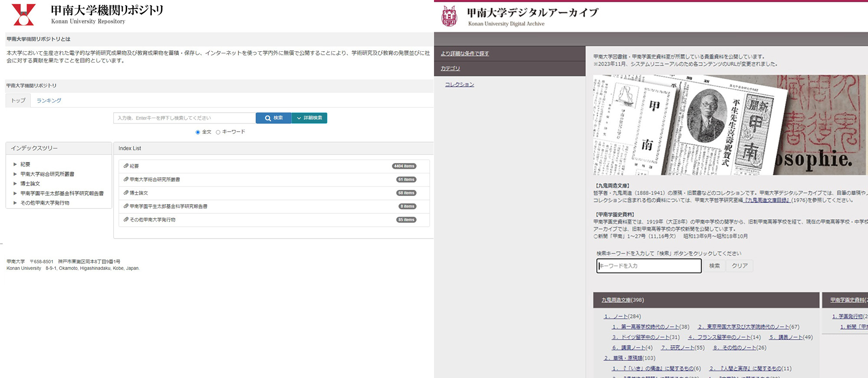The width and height of the screenshot is (868, 378).
Task: Click the 甲南大学機関リポジトリ site title
Action: point(107,10)
